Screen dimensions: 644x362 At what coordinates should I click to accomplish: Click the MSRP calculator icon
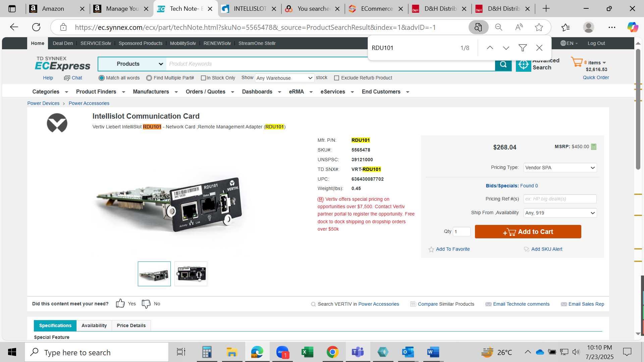pyautogui.click(x=594, y=147)
